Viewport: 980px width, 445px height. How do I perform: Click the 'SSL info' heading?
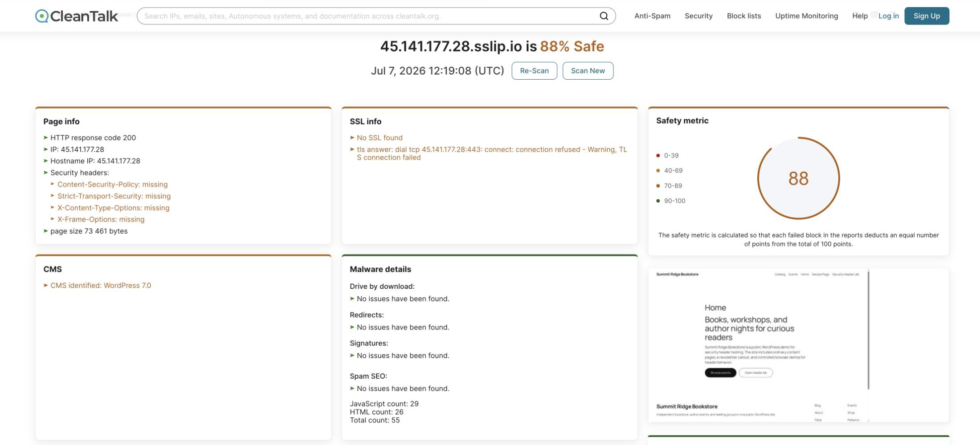click(366, 121)
